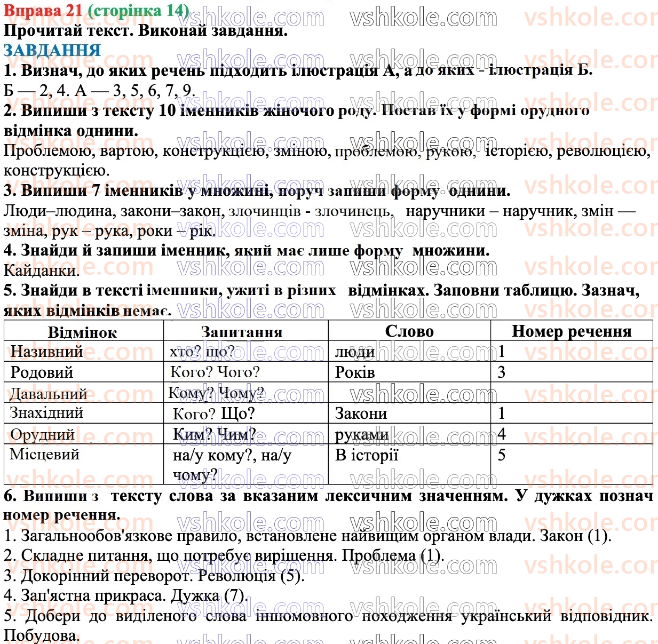Click the answer 'Революція (5).'
This screenshot has width=658, height=644.
[x=251, y=576]
